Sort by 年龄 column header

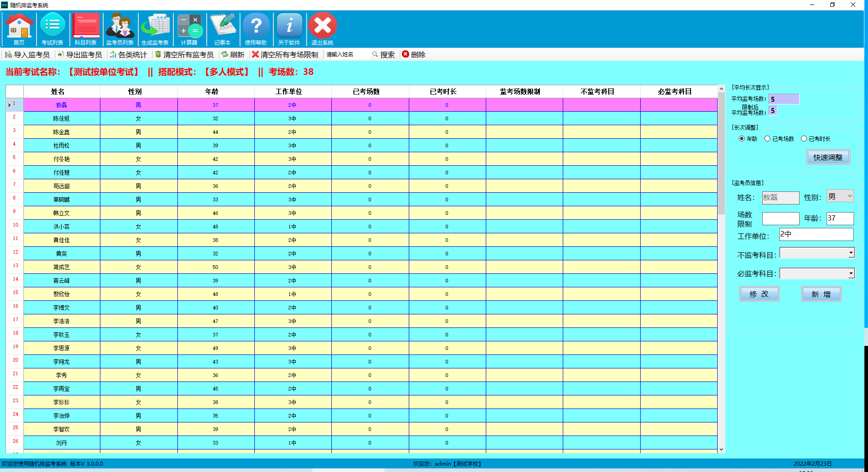pyautogui.click(x=216, y=91)
